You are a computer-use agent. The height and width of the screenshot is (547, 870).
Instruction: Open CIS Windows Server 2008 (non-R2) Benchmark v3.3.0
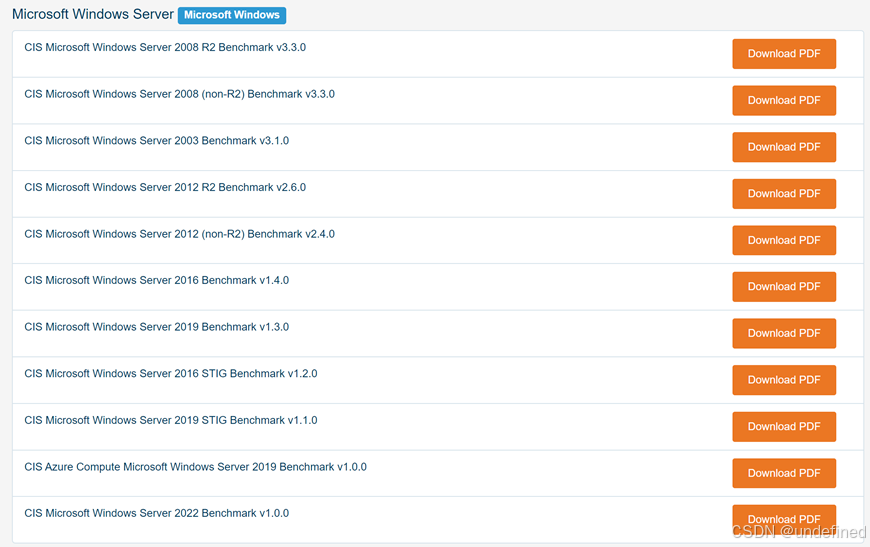click(179, 94)
